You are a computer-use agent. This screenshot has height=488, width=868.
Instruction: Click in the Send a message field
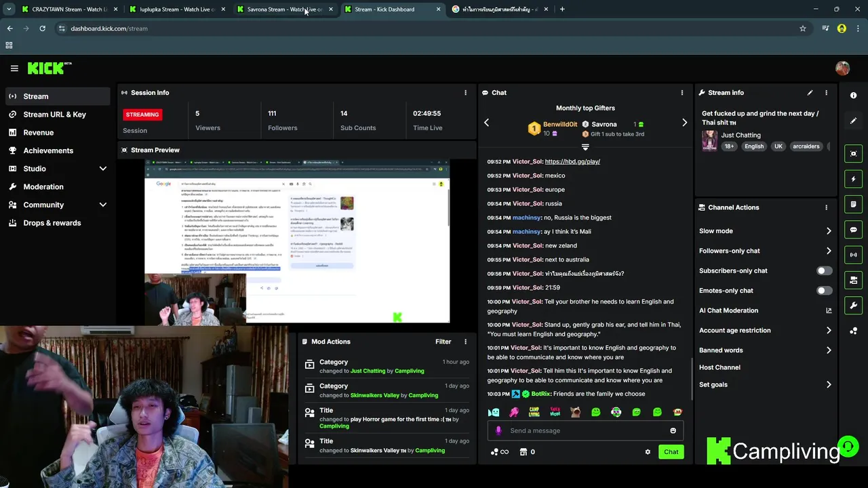coord(586,430)
